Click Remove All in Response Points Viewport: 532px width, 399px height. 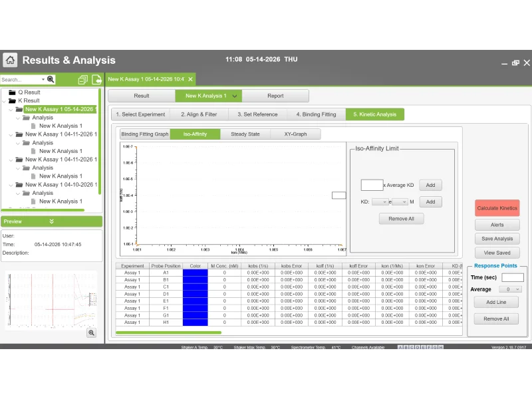point(496,319)
